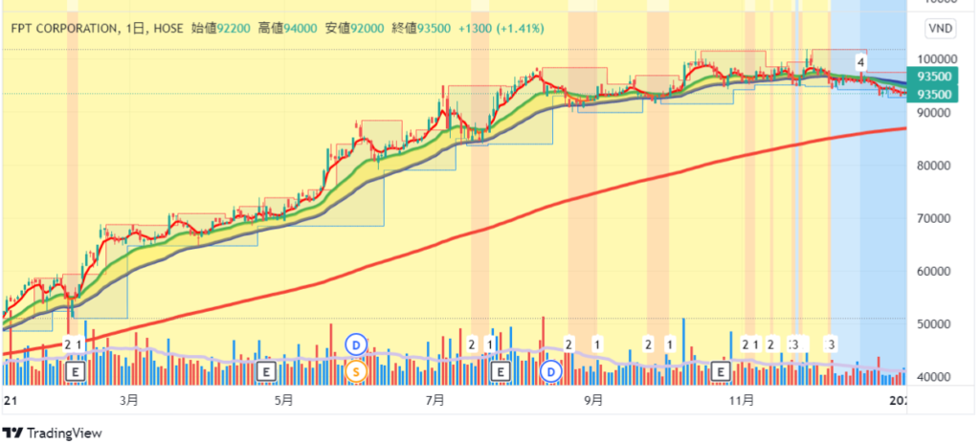Open the earnings E marker between 7月 and 9月
Screen dimensions: 980x445
(x=500, y=372)
